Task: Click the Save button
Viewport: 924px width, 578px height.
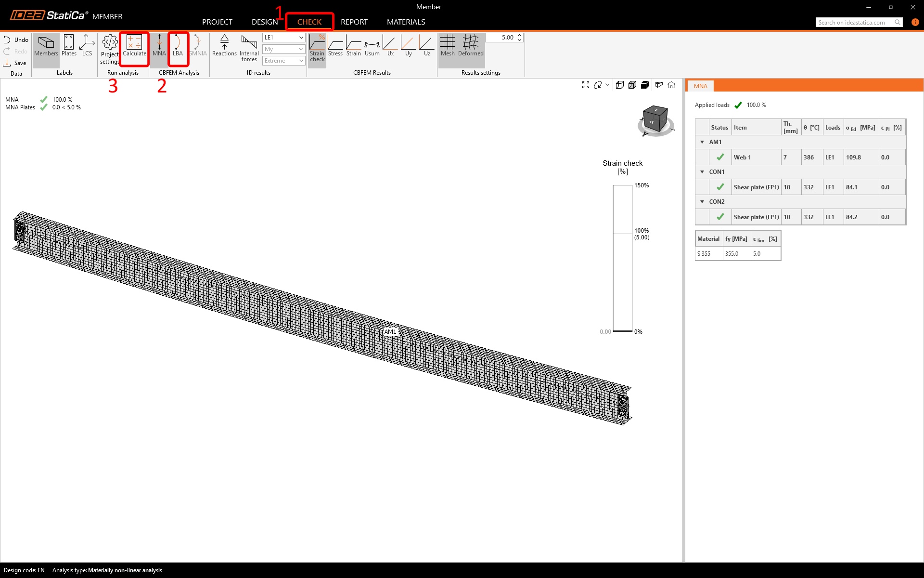Action: pyautogui.click(x=15, y=63)
